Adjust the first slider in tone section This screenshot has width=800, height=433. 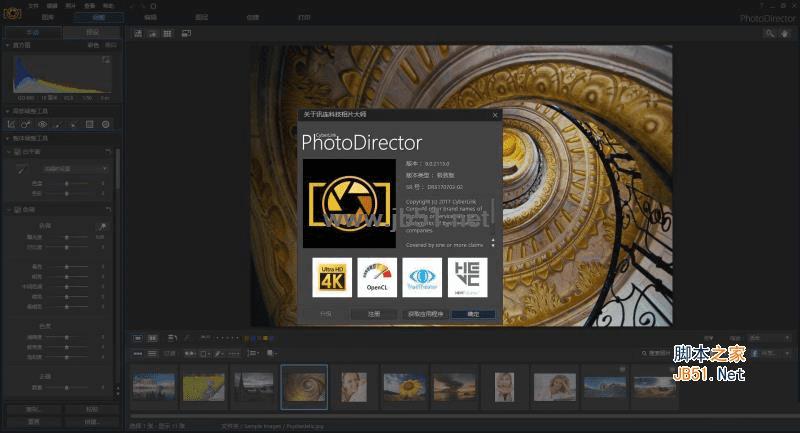66,237
